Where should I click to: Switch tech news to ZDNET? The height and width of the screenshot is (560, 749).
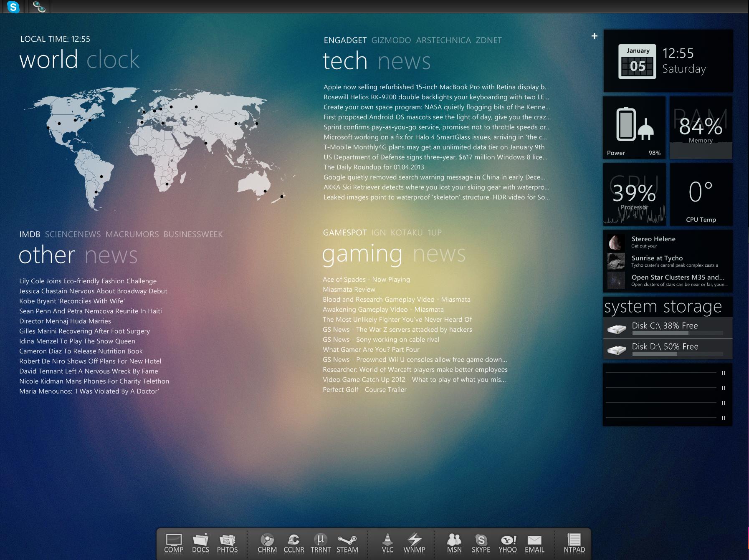pos(489,40)
